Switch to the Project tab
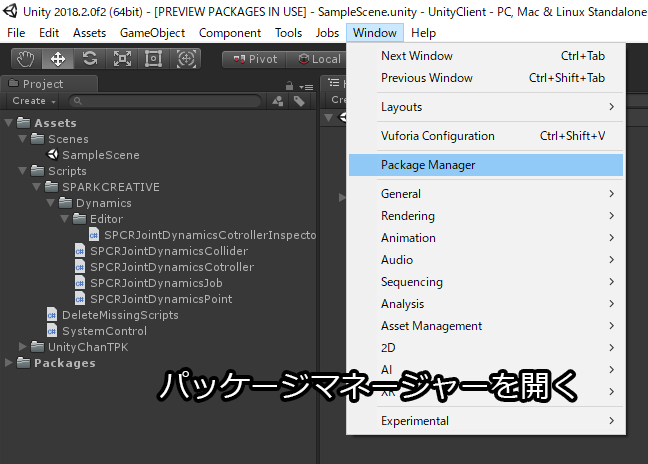Viewport: 648px width, 464px height. pyautogui.click(x=49, y=84)
